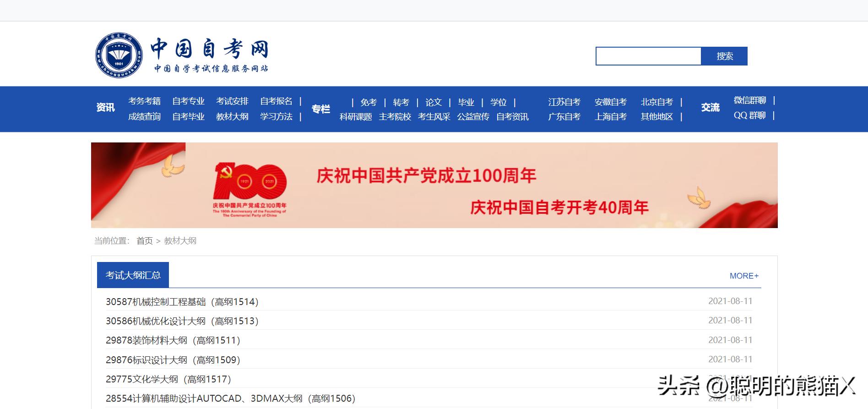Click 首页 in the breadcrumb
Image resolution: width=868 pixels, height=409 pixels.
[x=145, y=240]
